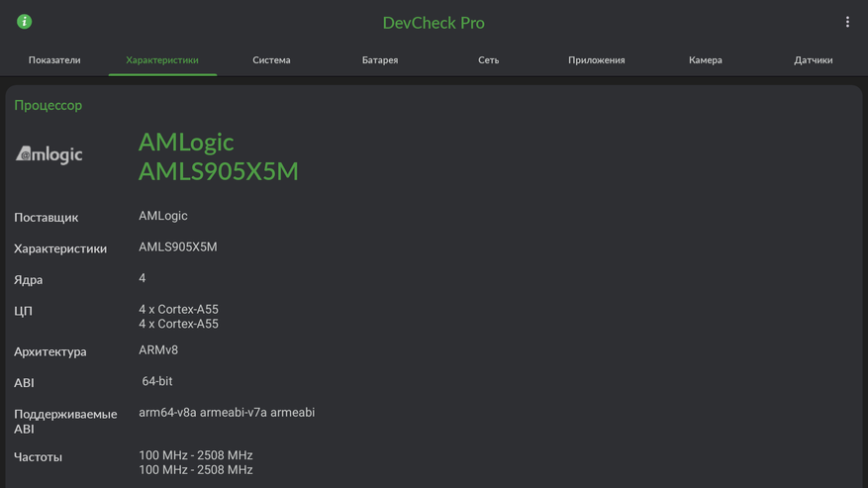Click the Процессор section heading

(x=48, y=105)
